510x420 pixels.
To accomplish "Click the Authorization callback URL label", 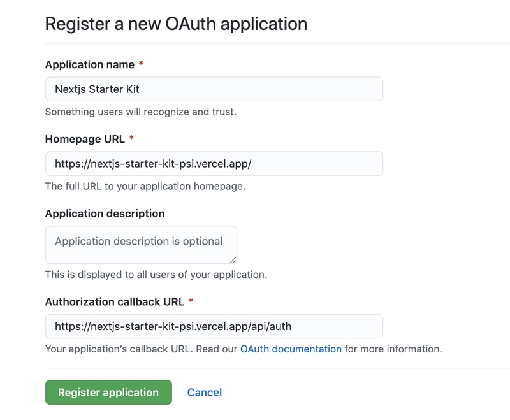I will (x=115, y=301).
